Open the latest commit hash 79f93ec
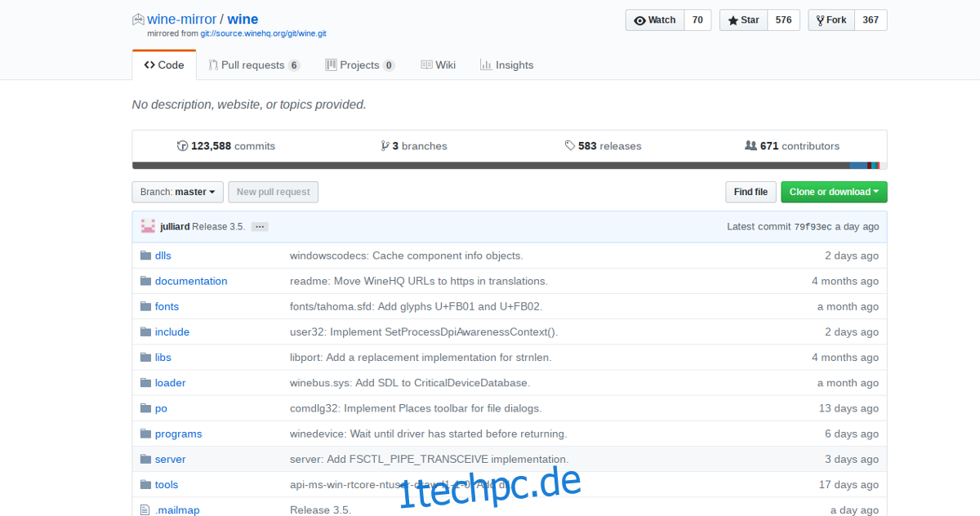Image resolution: width=980 pixels, height=516 pixels. (813, 226)
